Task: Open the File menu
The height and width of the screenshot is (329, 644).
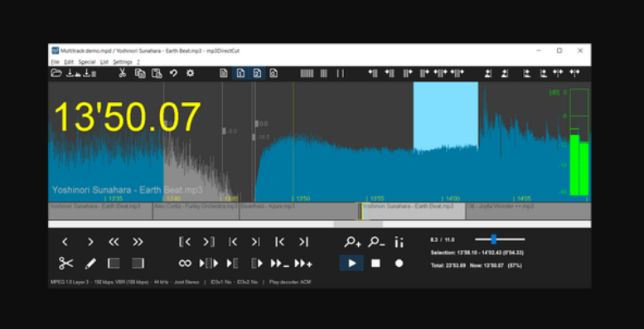Action: (55, 62)
